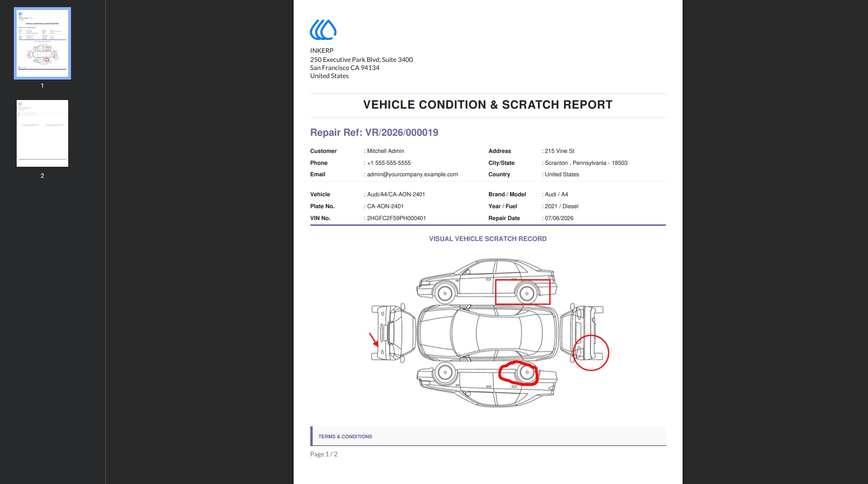Select customer name Mitchell Admin
868x484 pixels.
tap(386, 151)
